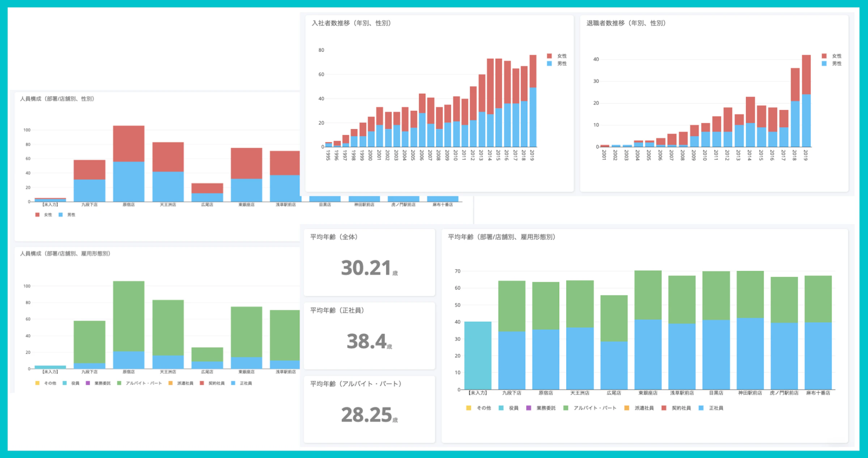Click 女性 legend under 人員構成 性別 chart
Screen dimensions: 868x458
(48, 215)
